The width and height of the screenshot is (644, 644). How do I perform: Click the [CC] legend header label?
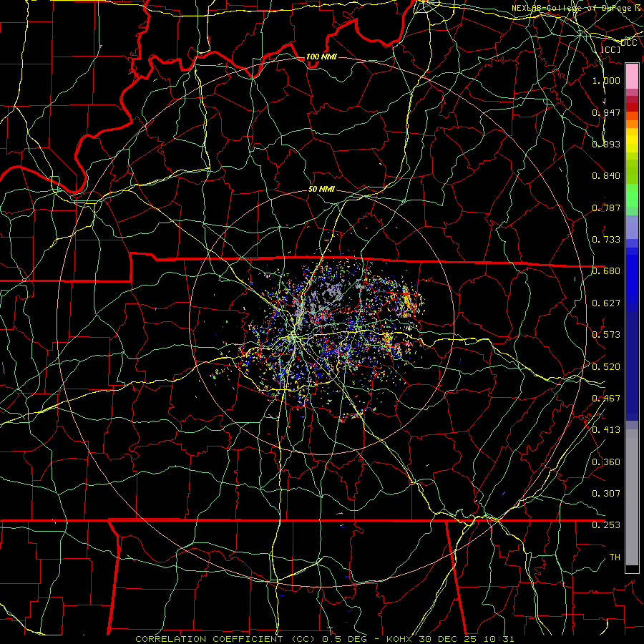pos(611,49)
